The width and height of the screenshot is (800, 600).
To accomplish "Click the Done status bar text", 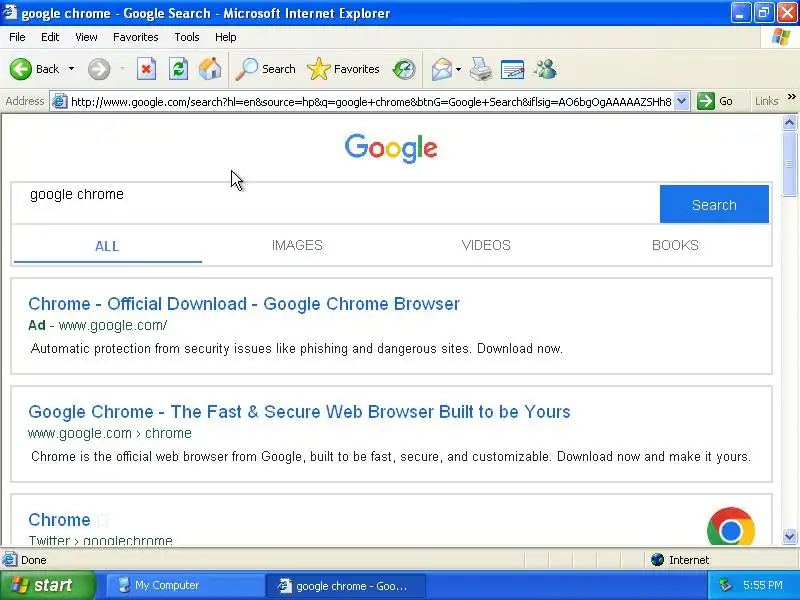I will pos(34,560).
